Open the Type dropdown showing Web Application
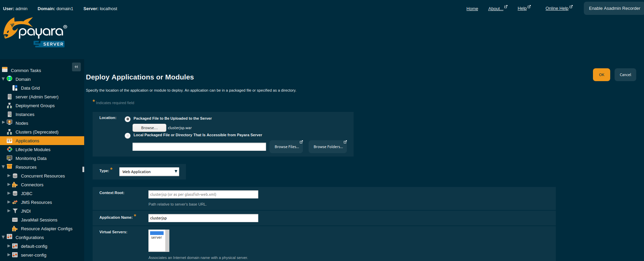The width and height of the screenshot is (644, 261). click(x=149, y=172)
